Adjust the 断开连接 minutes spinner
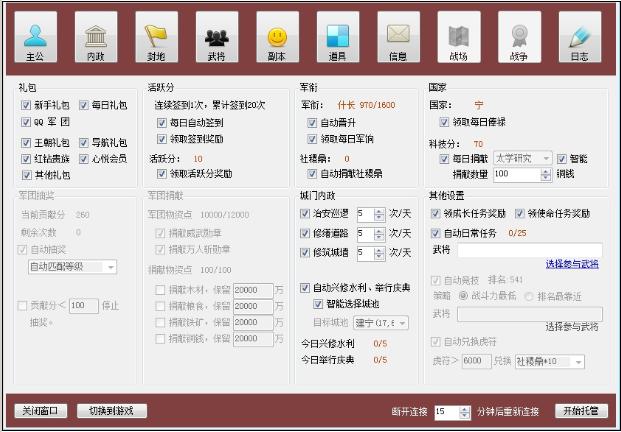Image resolution: width=621 pixels, height=432 pixels. click(x=464, y=411)
